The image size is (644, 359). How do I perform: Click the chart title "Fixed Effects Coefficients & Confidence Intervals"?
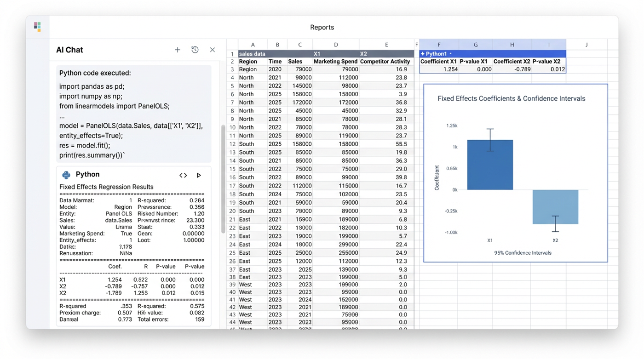click(512, 98)
